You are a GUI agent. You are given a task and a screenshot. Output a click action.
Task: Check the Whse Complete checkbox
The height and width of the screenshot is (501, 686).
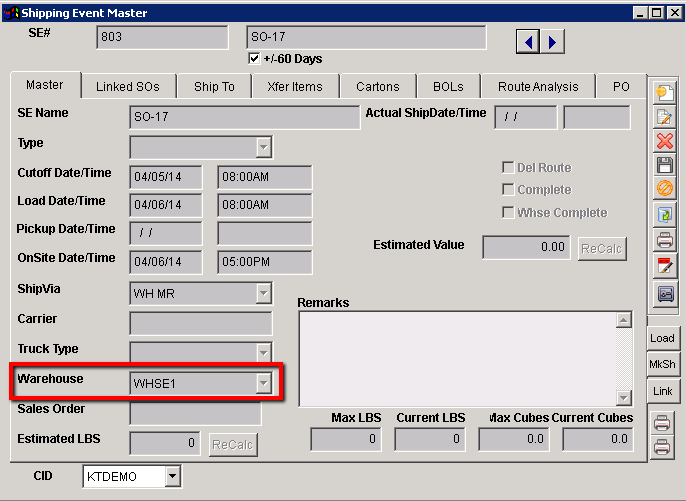[508, 213]
